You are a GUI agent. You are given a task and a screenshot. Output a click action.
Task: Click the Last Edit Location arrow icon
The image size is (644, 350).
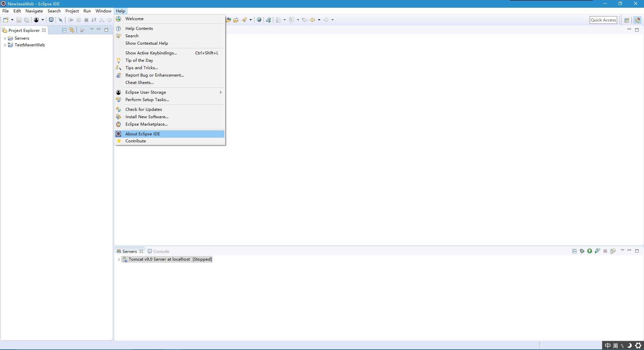(305, 20)
